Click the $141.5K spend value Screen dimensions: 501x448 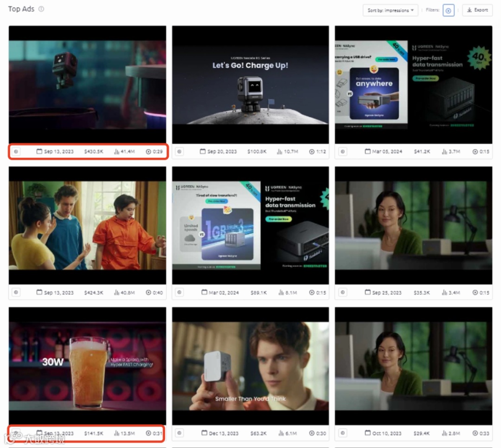(x=94, y=433)
